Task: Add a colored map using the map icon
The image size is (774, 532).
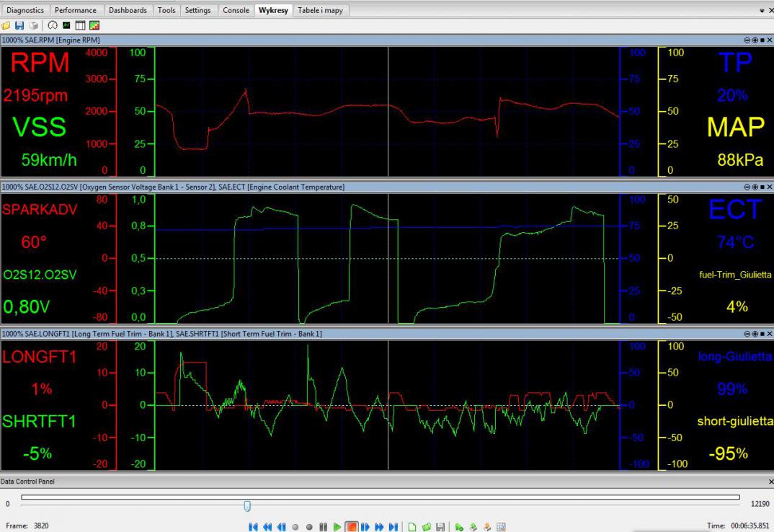Action: point(94,26)
